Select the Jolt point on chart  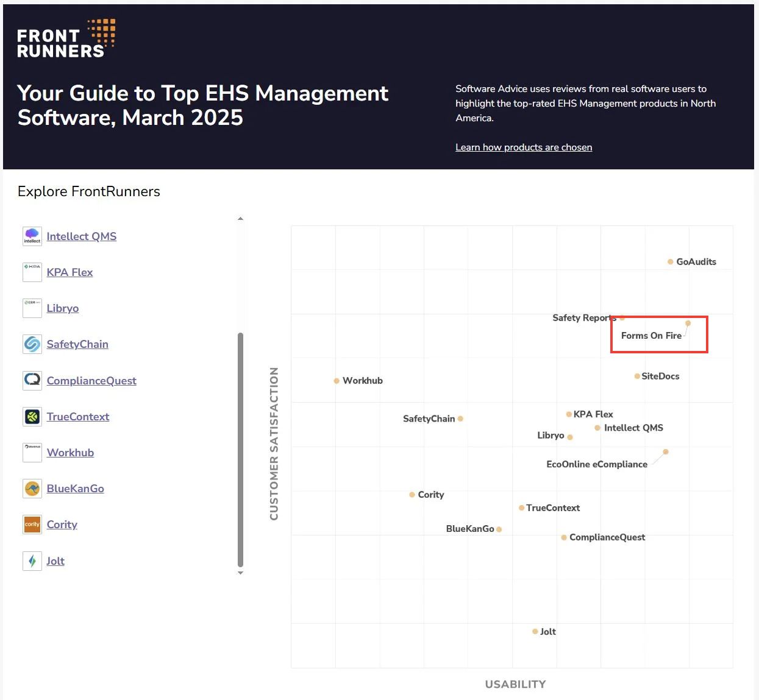pos(535,632)
